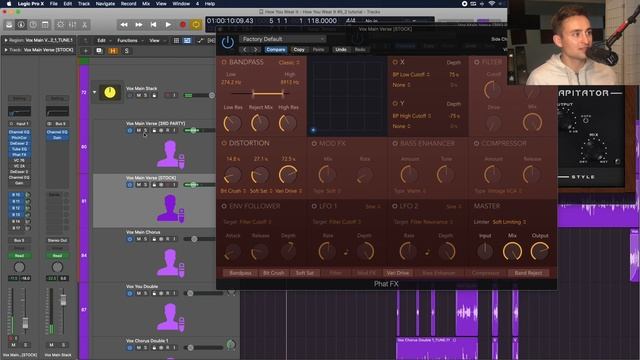640x360 pixels.
Task: Open the Mixer button in control bar
Action: [72, 25]
